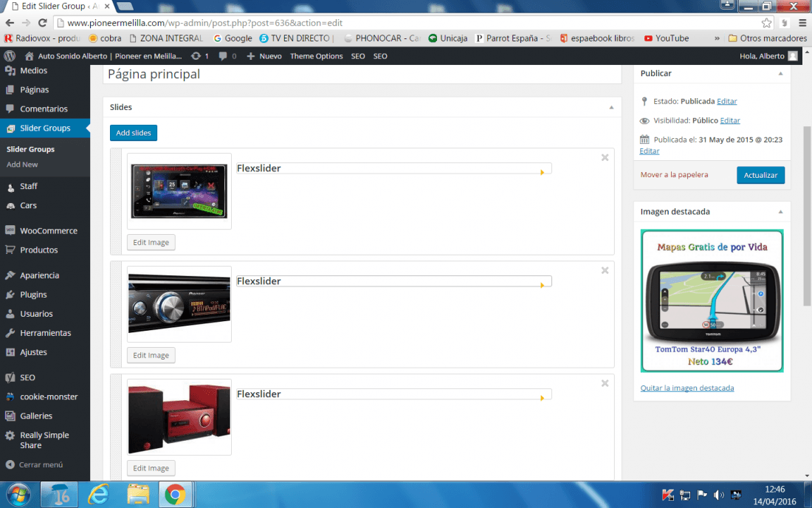Click Edit Image under the Pioneer radio slide

pyautogui.click(x=151, y=354)
